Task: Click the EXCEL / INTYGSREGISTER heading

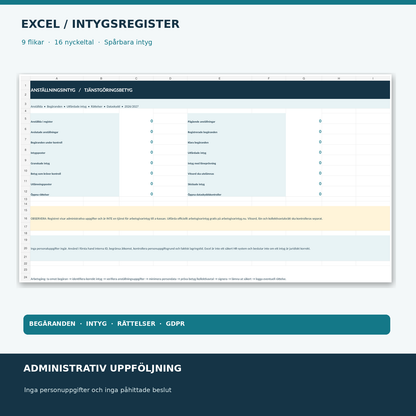Action: pyautogui.click(x=100, y=24)
